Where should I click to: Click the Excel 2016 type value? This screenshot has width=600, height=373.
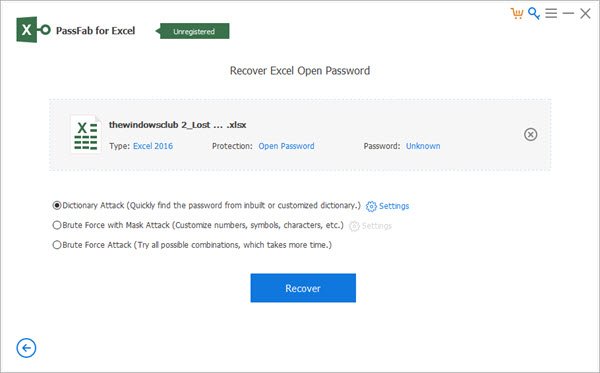[x=153, y=146]
